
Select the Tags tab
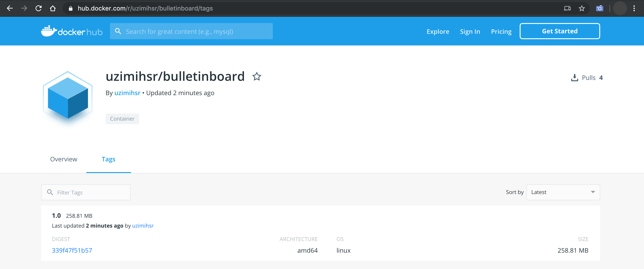(x=108, y=159)
